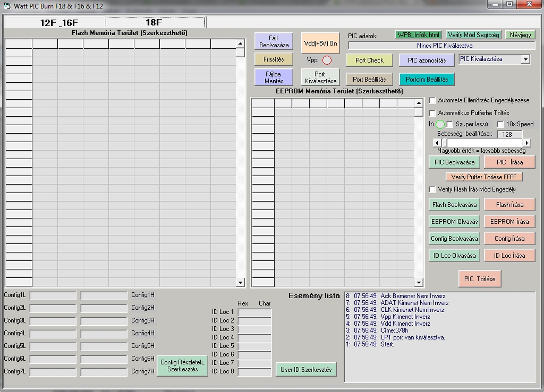544x392 pixels.
Task: Click EEPROM Olvasás button
Action: [x=454, y=222]
